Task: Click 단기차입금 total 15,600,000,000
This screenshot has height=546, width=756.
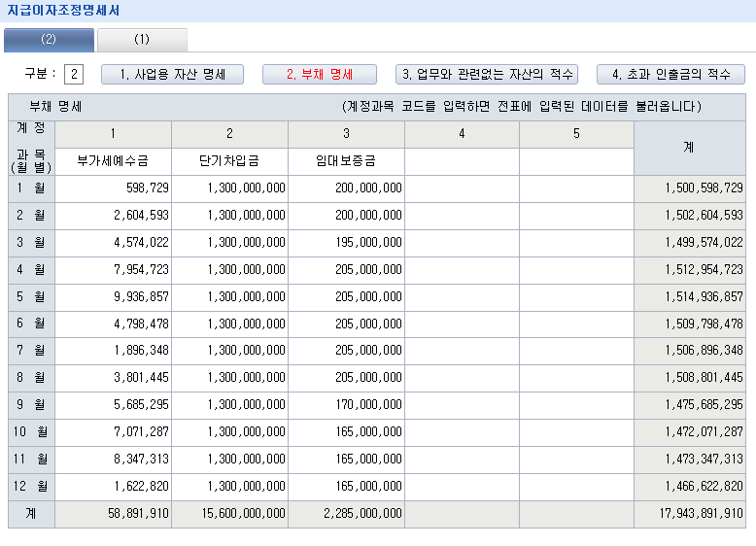Action: pos(229,514)
